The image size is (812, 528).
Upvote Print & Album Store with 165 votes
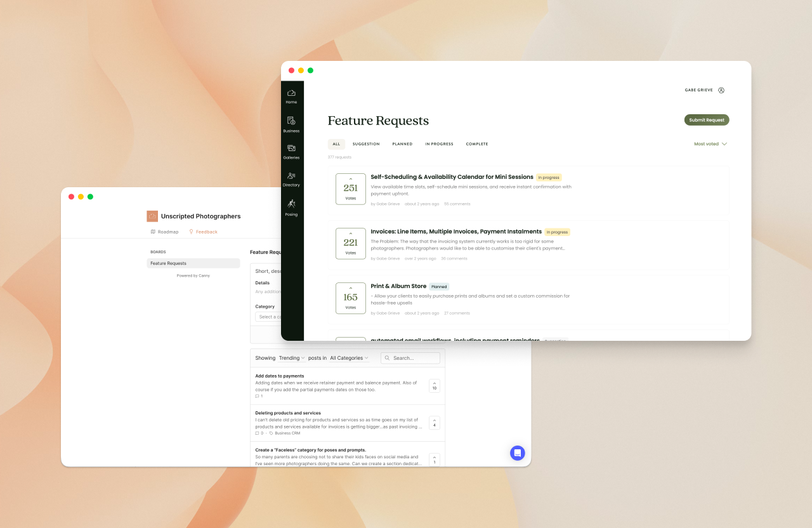[351, 298]
